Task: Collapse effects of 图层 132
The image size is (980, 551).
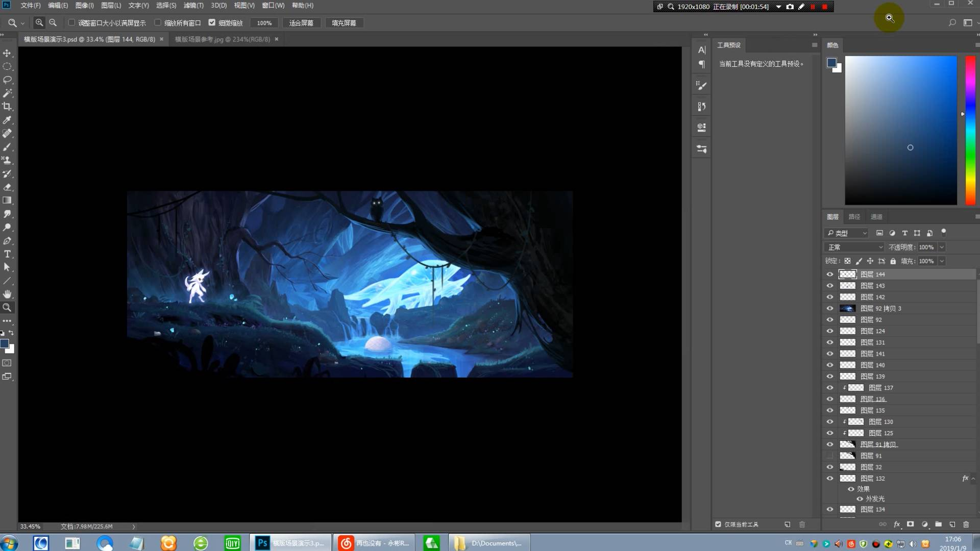Action: click(x=973, y=479)
